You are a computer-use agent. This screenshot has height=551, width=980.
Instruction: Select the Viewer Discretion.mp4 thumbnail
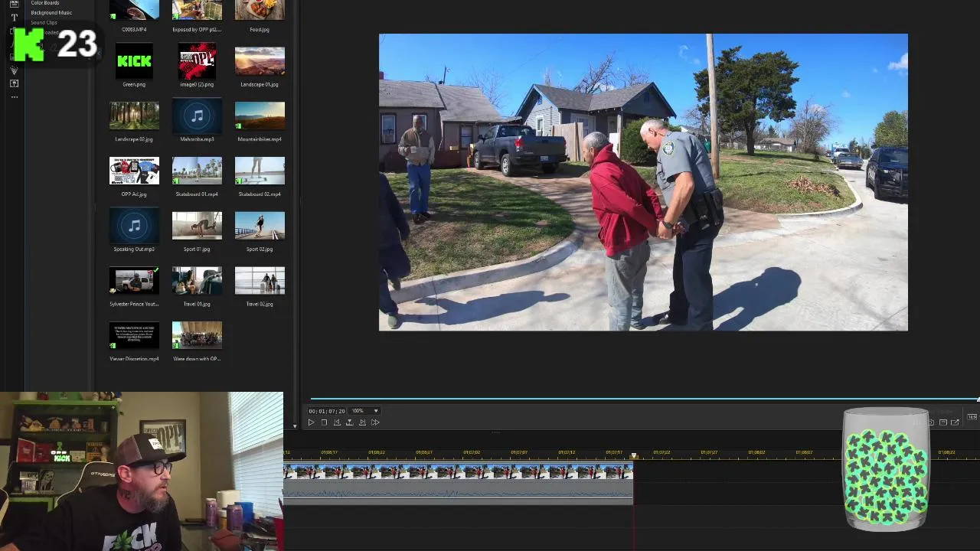coord(134,336)
